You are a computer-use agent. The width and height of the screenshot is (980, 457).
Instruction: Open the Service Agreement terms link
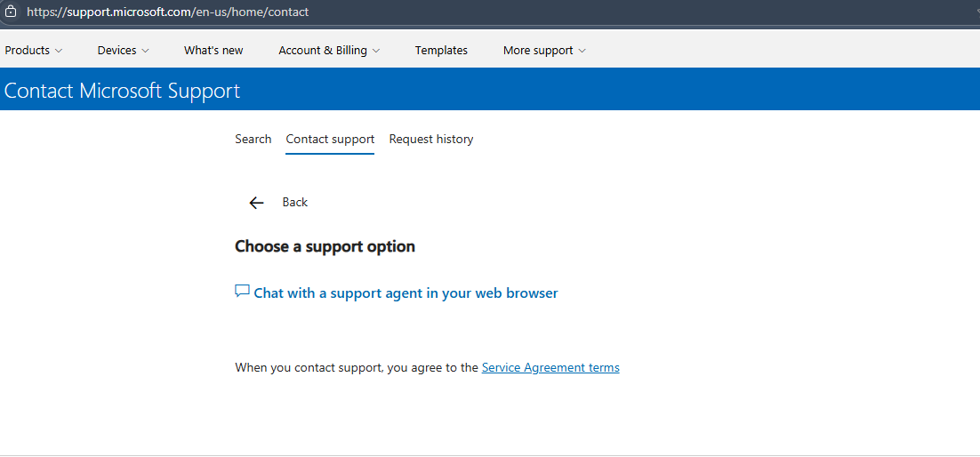point(550,367)
